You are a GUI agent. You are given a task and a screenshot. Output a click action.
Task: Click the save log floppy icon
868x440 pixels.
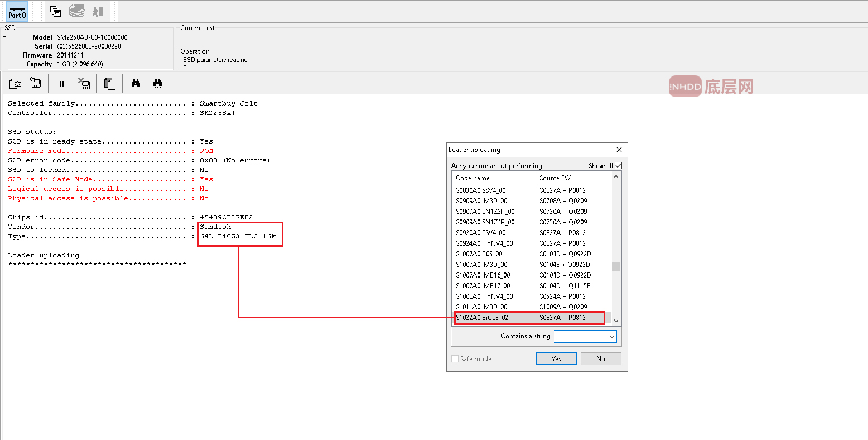coord(36,84)
